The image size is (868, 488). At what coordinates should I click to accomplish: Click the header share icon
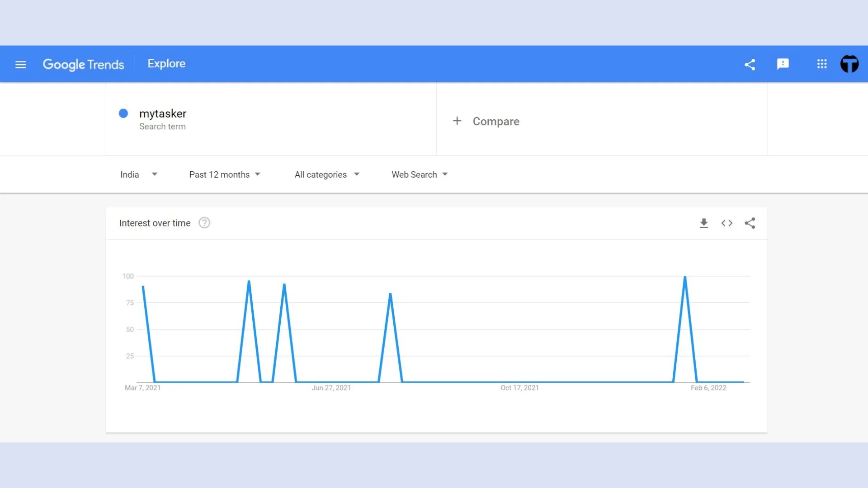750,65
